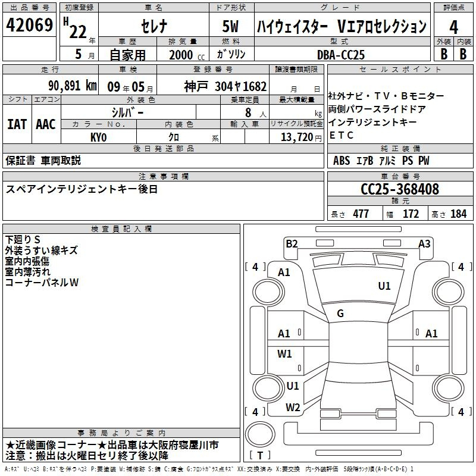Screen dimensions: 476x476
Task: Click the スペアインテリジェントキー後日 notice text
Action: pos(82,189)
